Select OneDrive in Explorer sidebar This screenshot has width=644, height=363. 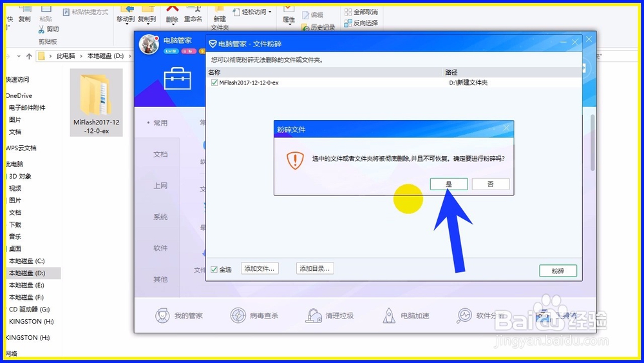19,95
